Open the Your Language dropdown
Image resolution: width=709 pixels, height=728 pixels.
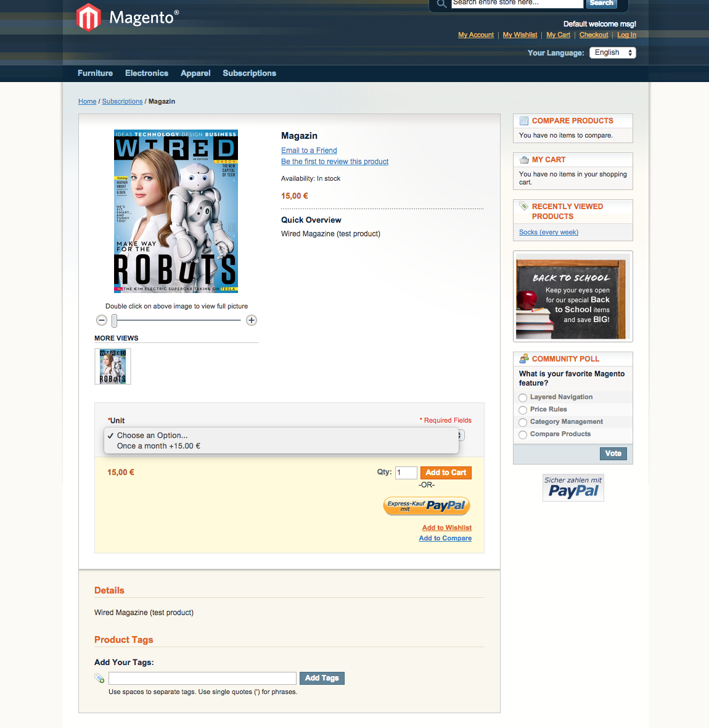click(612, 52)
